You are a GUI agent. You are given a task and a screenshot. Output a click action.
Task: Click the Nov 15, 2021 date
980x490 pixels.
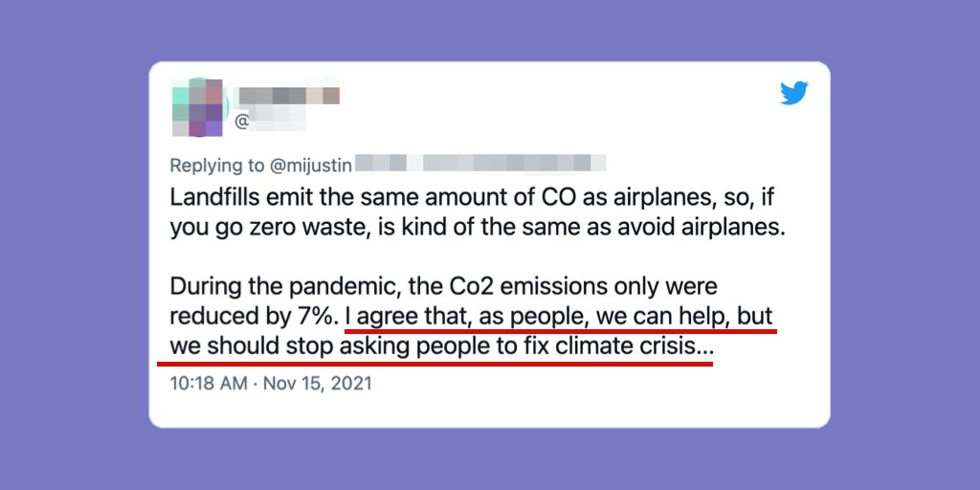[318, 384]
